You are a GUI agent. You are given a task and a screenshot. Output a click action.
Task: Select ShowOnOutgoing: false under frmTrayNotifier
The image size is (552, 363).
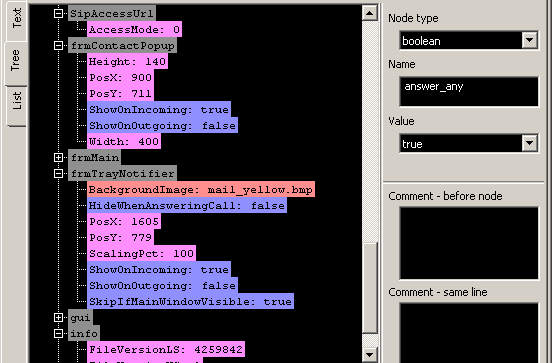(162, 285)
